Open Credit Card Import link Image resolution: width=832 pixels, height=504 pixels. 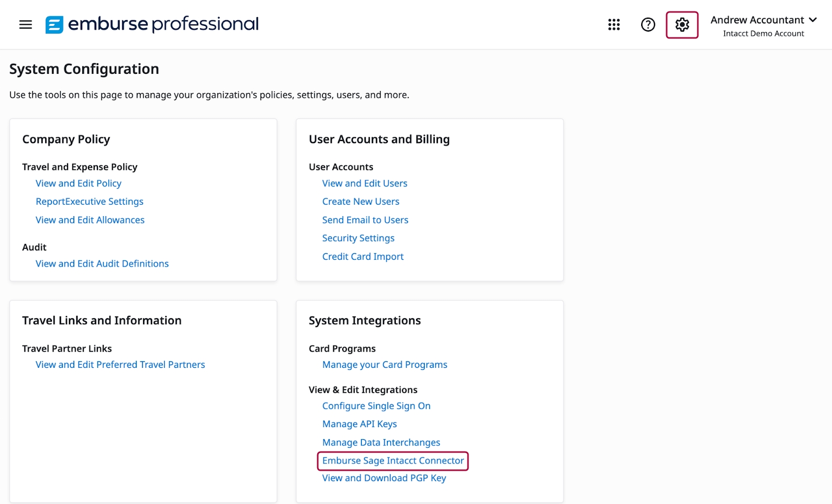[x=363, y=257]
